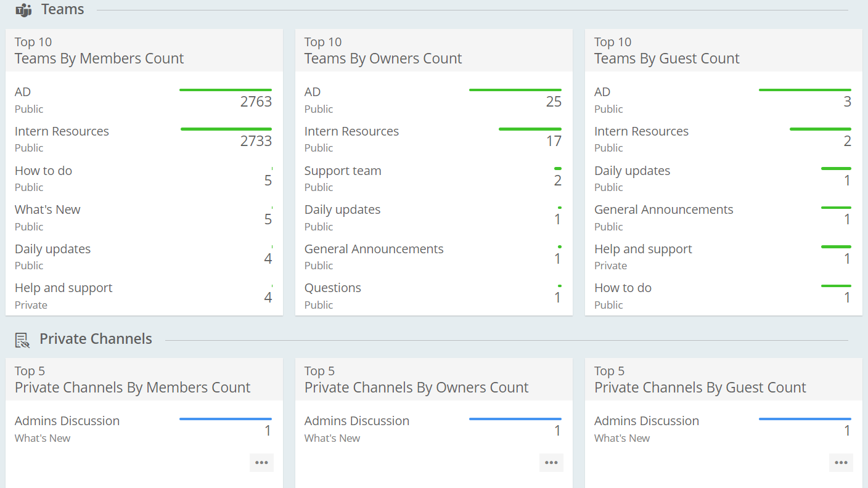Image resolution: width=868 pixels, height=488 pixels.
Task: Open more options on Private Channels By Guest Count
Action: (841, 462)
